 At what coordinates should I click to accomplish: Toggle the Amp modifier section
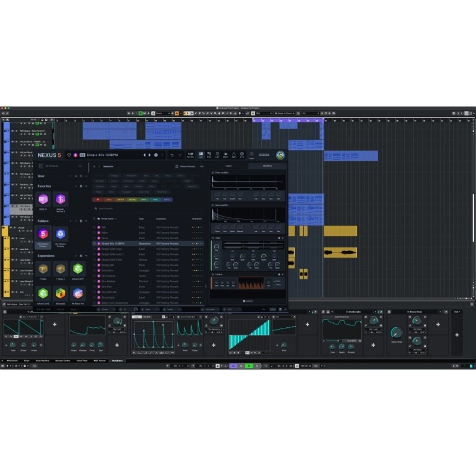212,205
